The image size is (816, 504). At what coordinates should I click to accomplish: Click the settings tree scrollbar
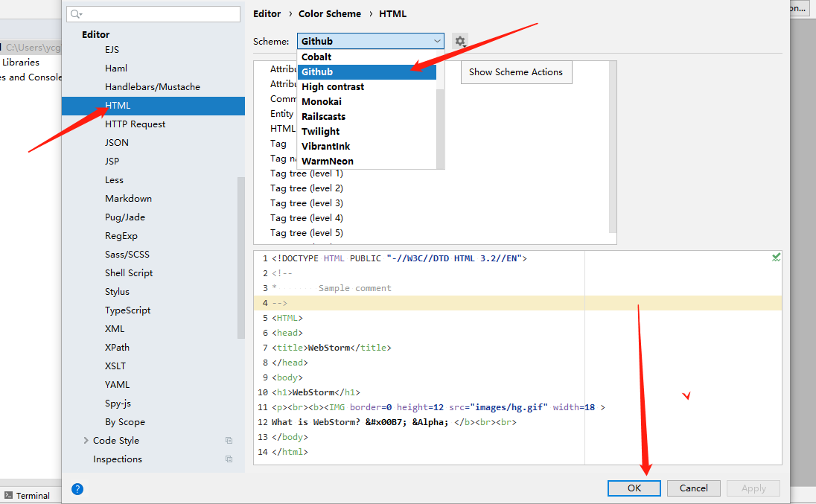tap(241, 258)
